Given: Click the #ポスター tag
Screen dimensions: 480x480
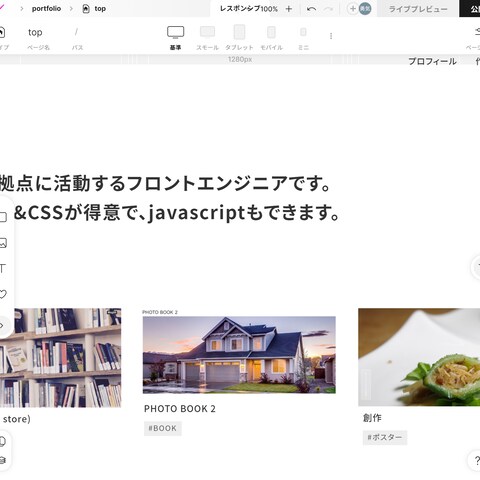Looking at the screenshot, I should tap(385, 437).
